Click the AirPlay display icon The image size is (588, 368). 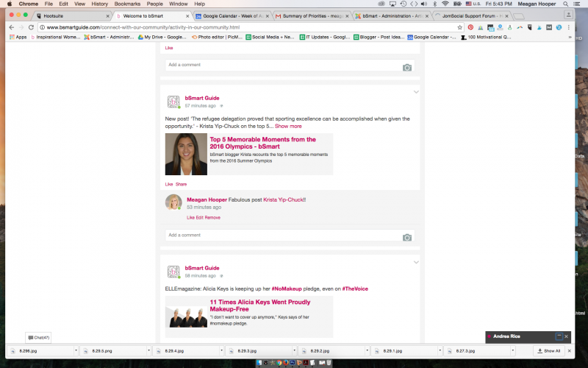[392, 4]
